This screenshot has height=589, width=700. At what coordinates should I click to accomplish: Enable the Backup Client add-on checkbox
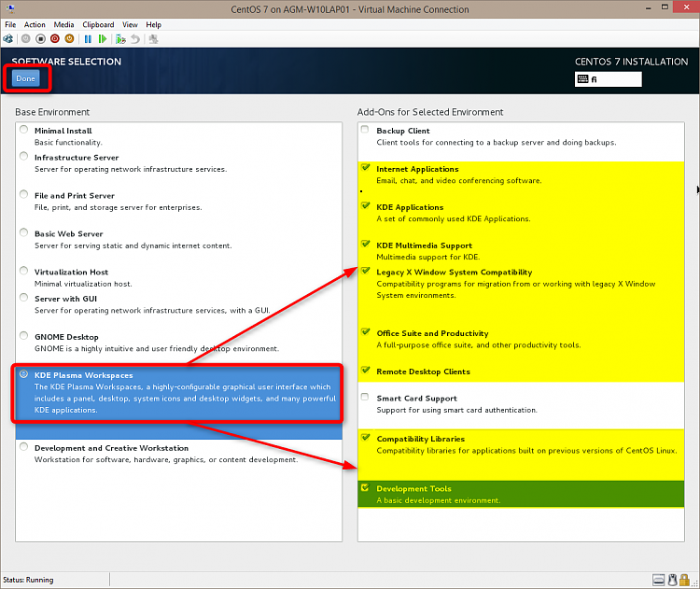[365, 130]
